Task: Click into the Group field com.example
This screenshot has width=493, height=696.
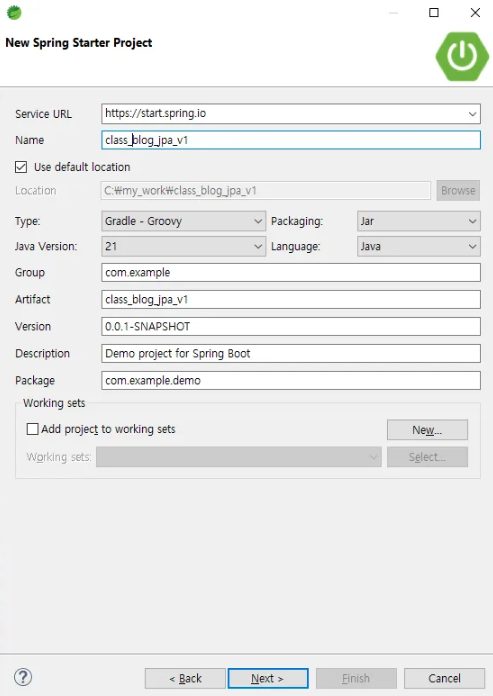Action: pyautogui.click(x=291, y=273)
